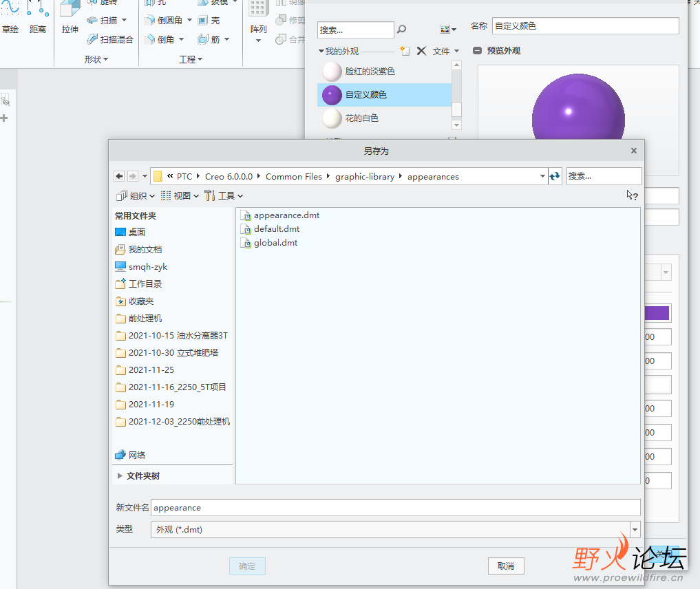Open the smqh-zyk computer location

[x=141, y=267]
